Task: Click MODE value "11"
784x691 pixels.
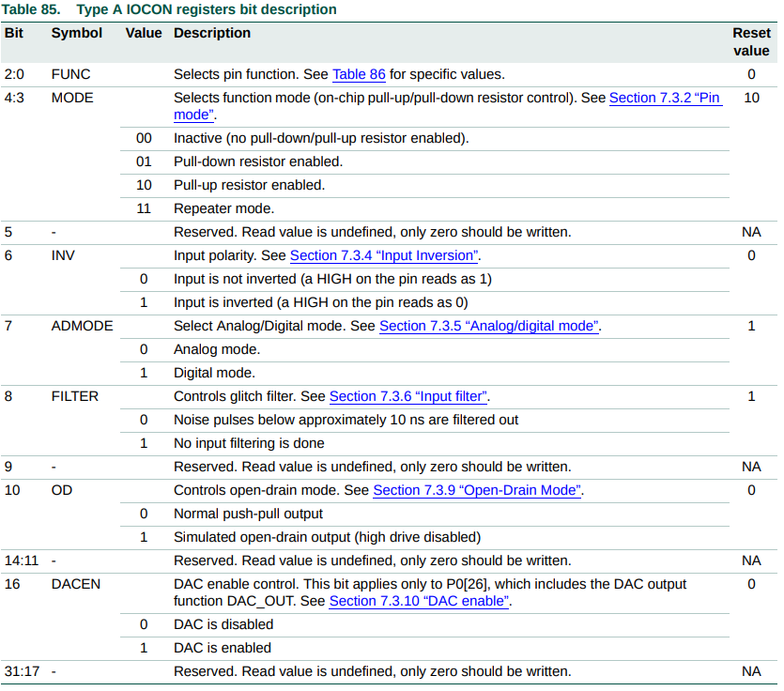Action: tap(144, 209)
